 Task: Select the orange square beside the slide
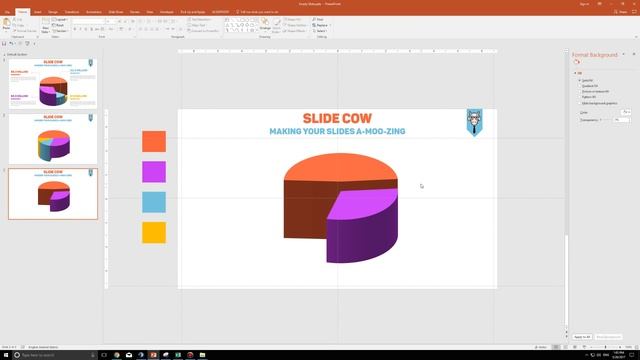click(154, 141)
